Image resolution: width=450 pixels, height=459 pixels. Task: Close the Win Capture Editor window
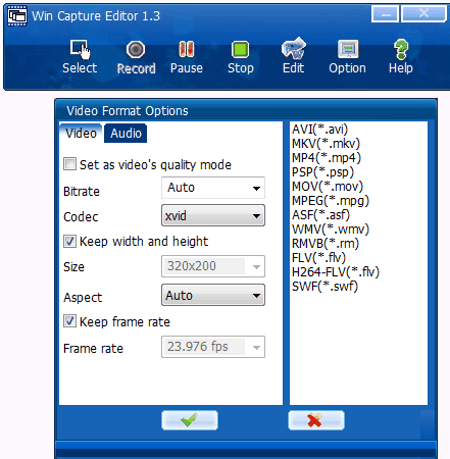[x=424, y=14]
